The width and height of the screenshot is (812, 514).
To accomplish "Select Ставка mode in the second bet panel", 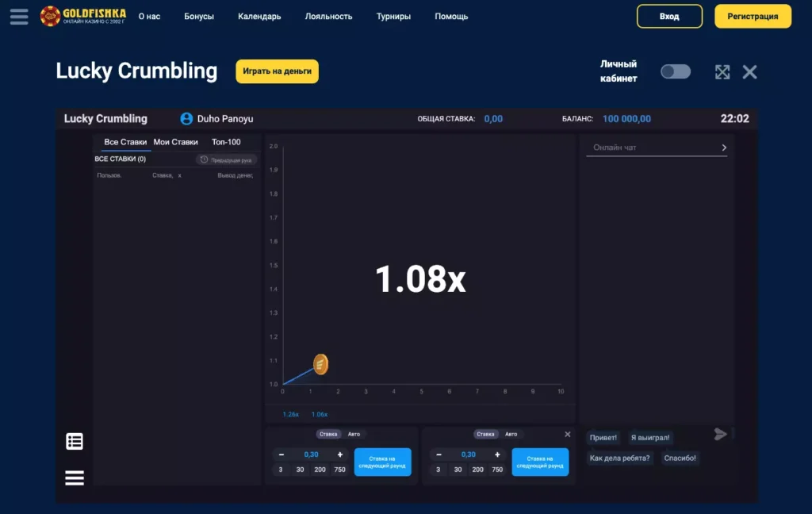I will point(485,434).
